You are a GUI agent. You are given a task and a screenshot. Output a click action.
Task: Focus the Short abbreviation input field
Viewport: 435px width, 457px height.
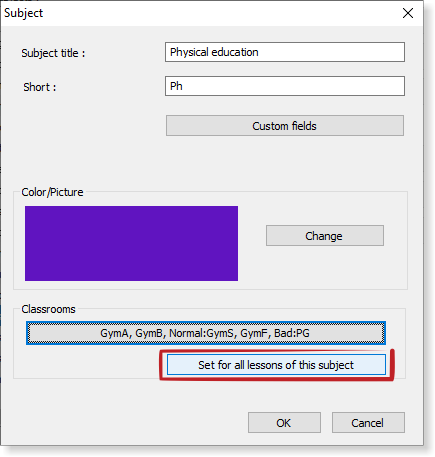[x=285, y=86]
